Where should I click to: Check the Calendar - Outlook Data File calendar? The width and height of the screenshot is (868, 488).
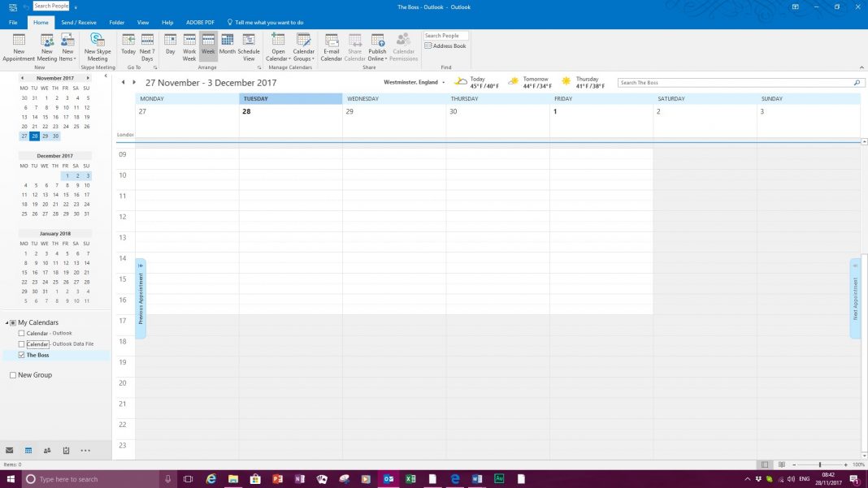21,343
